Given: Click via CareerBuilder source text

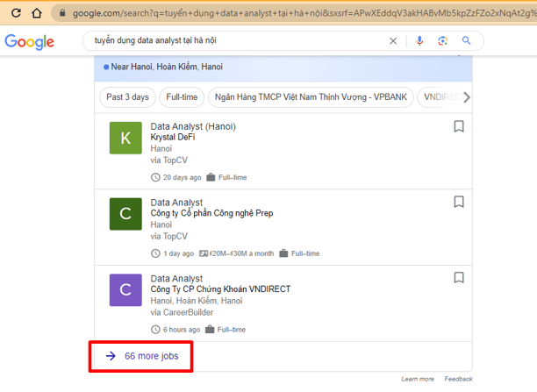Looking at the screenshot, I should coord(182,312).
